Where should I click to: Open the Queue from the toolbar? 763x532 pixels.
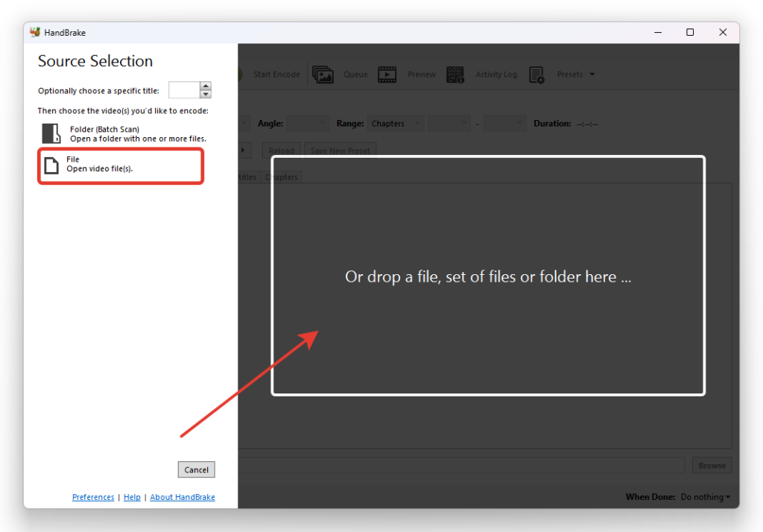[x=341, y=75]
